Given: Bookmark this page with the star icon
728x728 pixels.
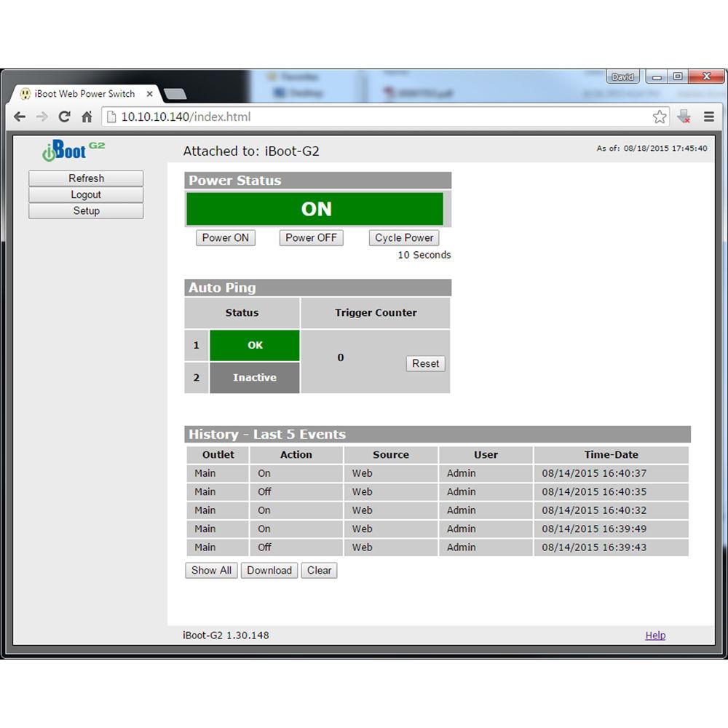Looking at the screenshot, I should [659, 116].
